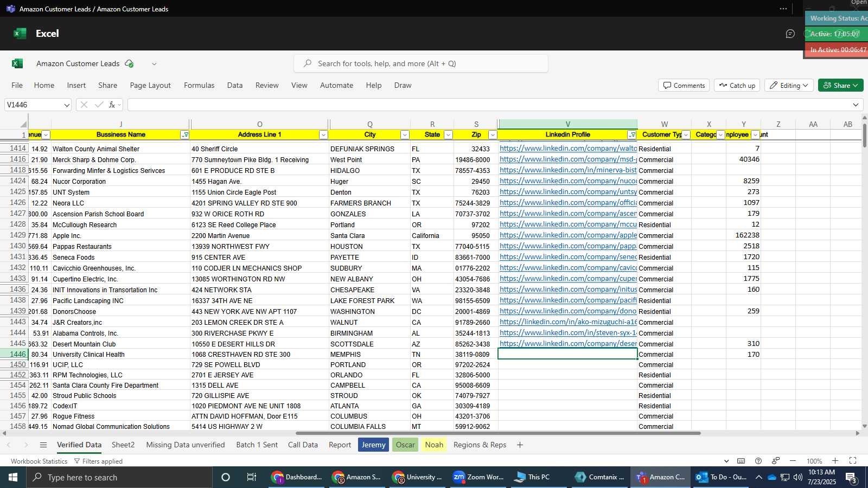Click the 100% zoom level
The image size is (868, 488).
tap(814, 461)
